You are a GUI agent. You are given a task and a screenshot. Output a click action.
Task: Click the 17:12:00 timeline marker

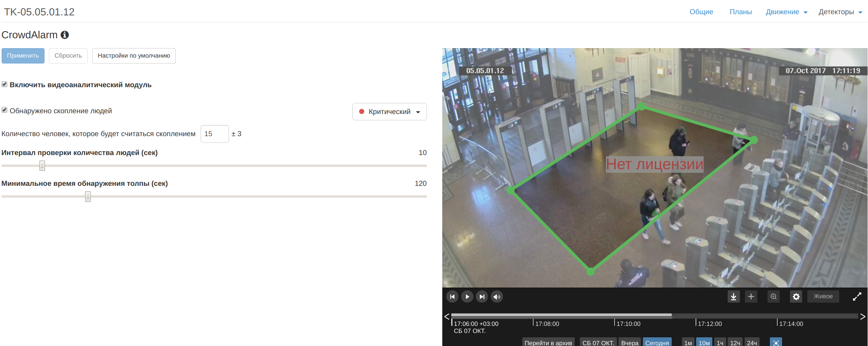tap(709, 324)
